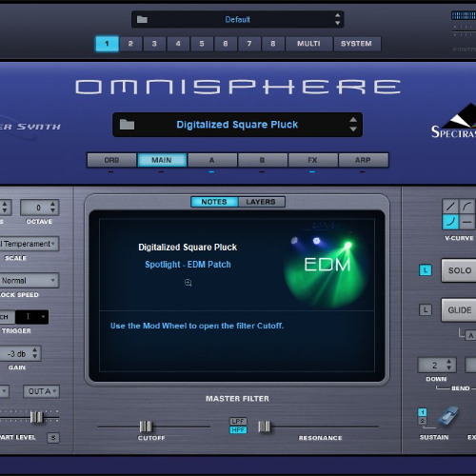The height and width of the screenshot is (476, 476).
Task: Decrease the bend Down value
Action: point(448,368)
